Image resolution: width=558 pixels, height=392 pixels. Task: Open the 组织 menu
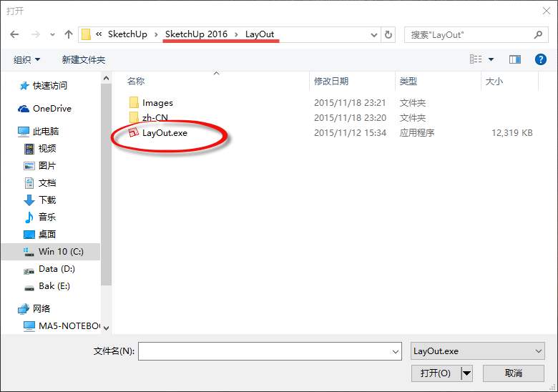coord(26,60)
